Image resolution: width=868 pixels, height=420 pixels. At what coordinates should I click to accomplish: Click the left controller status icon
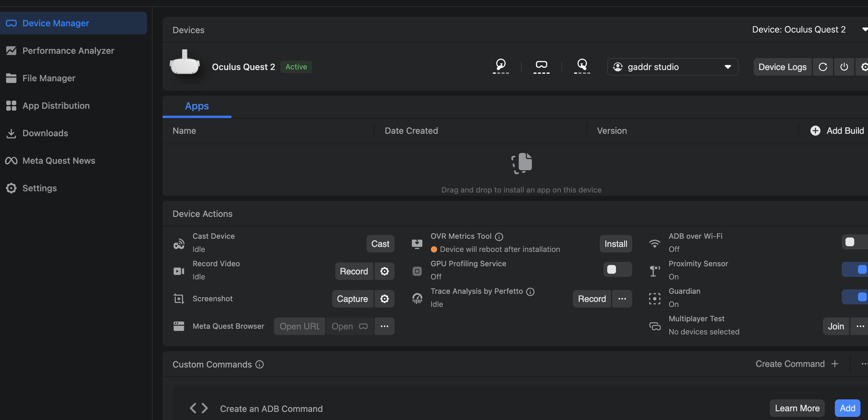501,66
